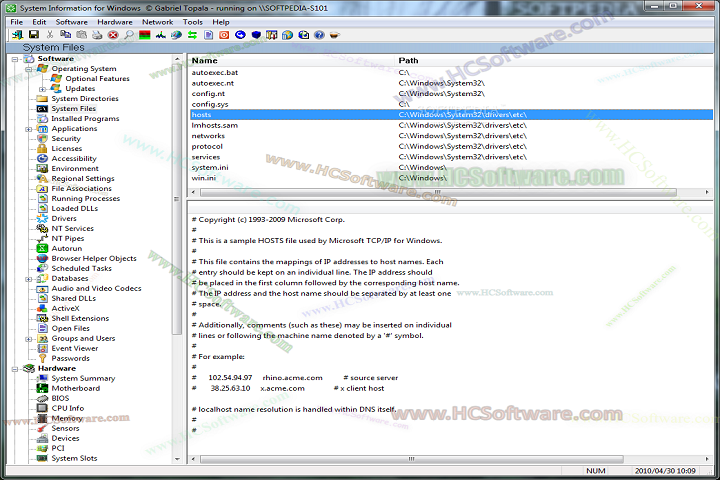Open the File menu

tap(17, 22)
